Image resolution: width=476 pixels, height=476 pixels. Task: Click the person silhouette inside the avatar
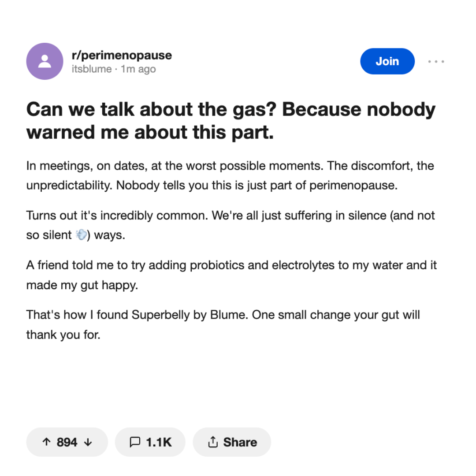pos(45,61)
